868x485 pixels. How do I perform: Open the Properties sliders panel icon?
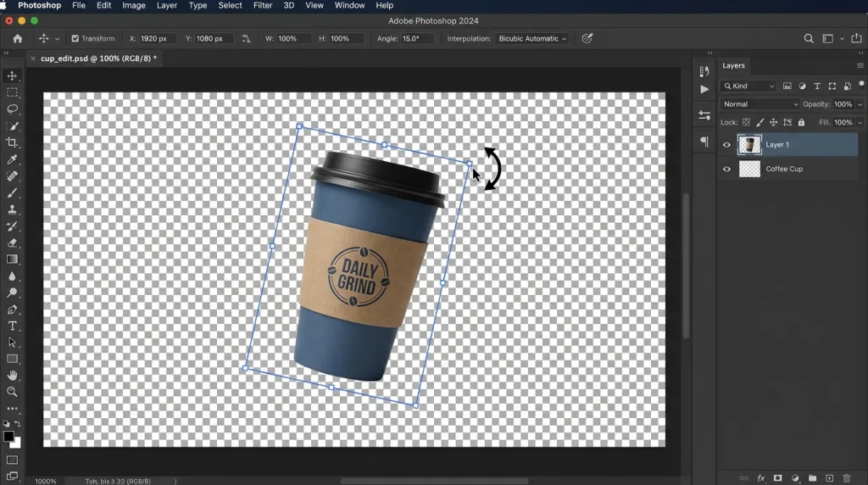tap(704, 115)
